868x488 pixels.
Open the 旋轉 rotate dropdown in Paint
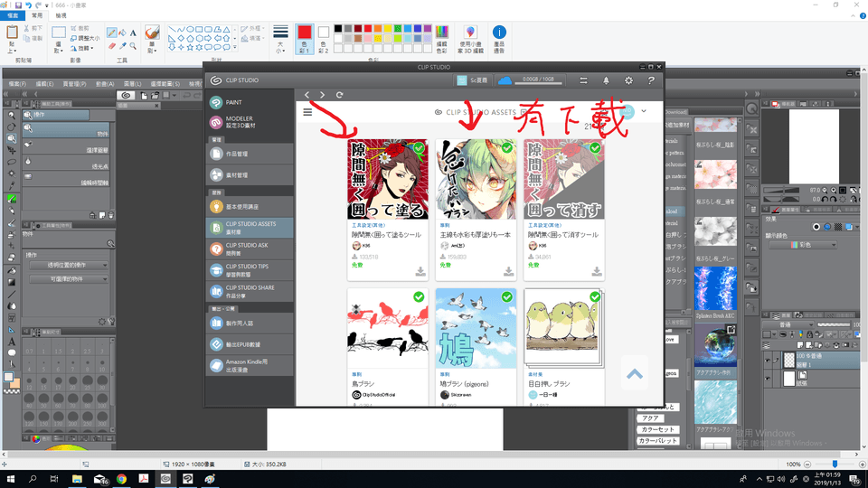pyautogui.click(x=82, y=49)
